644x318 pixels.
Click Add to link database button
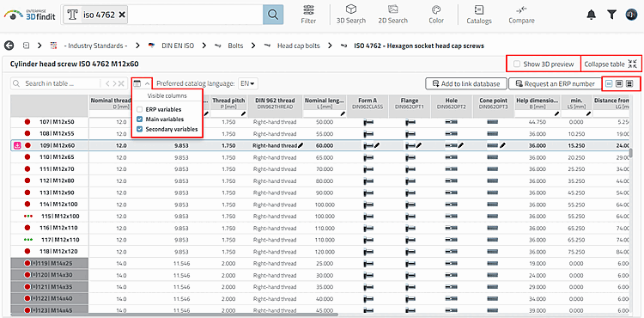click(465, 84)
